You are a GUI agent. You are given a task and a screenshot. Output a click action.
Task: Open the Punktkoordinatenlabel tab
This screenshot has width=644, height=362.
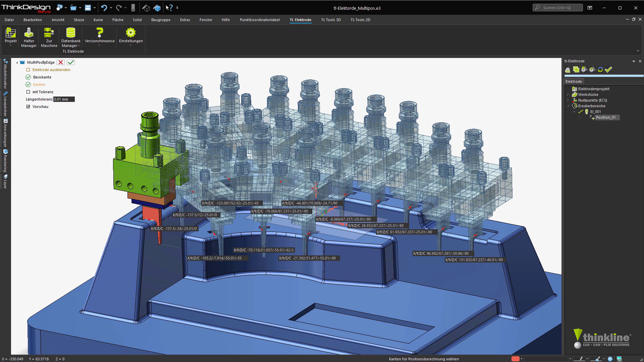(x=260, y=20)
